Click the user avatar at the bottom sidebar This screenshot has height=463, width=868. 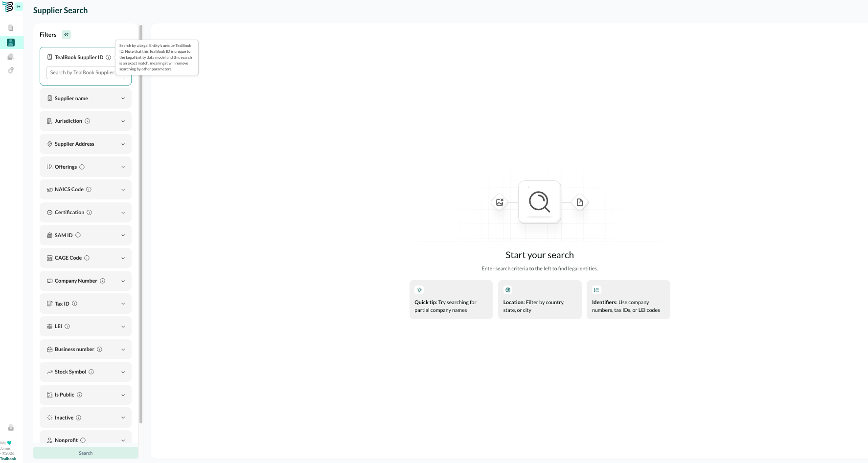coord(11,428)
